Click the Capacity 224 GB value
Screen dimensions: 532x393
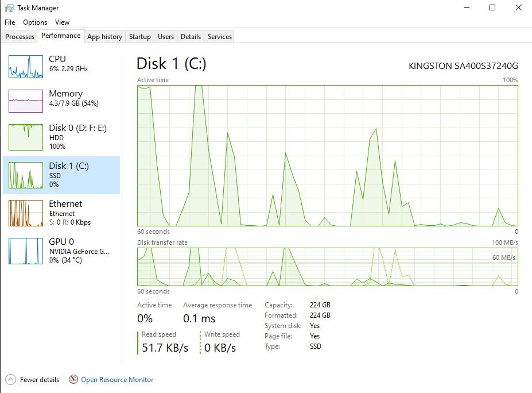(320, 305)
